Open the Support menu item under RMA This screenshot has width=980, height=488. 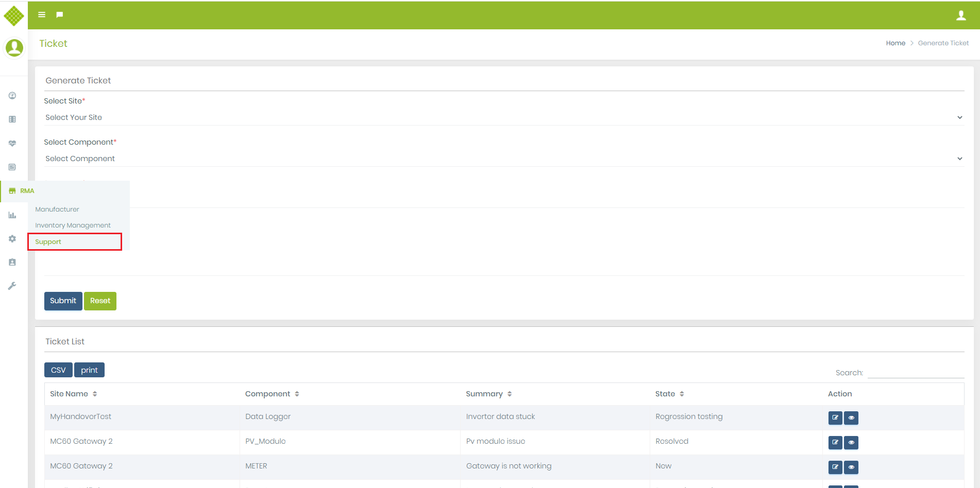(x=47, y=241)
